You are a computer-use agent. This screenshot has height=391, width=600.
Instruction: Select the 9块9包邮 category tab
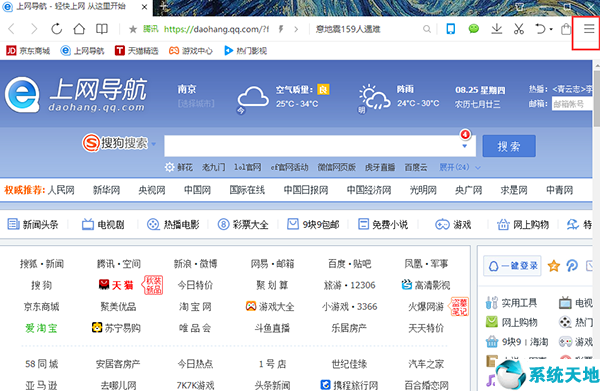(313, 224)
